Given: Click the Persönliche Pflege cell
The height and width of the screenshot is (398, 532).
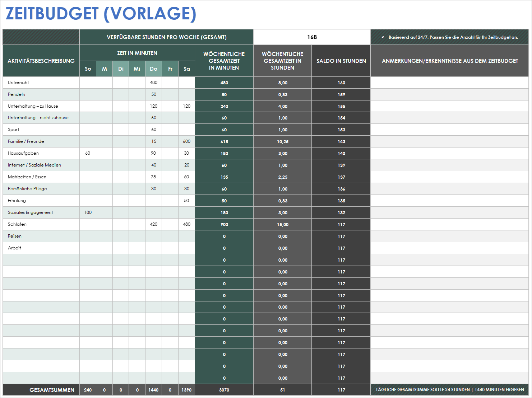Looking at the screenshot, I should (x=41, y=189).
